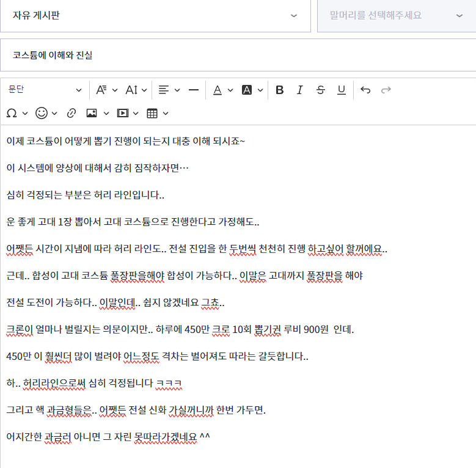Click the post title input field

coord(238,55)
